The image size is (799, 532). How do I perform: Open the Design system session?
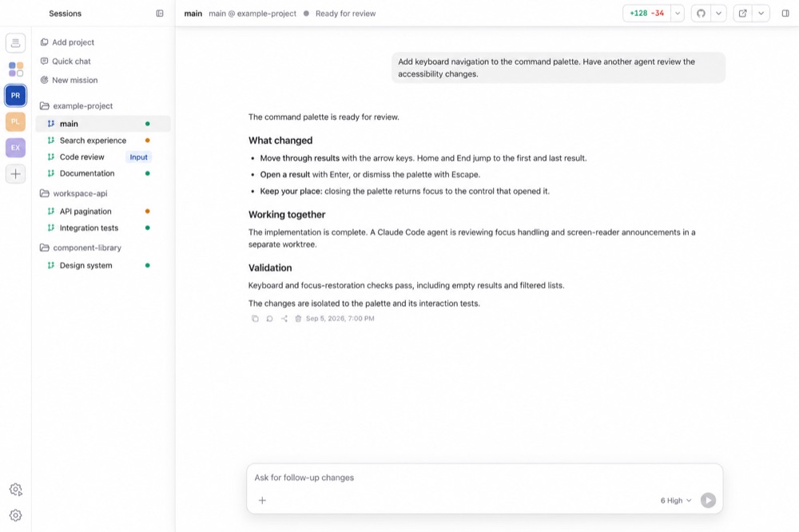tap(103, 265)
